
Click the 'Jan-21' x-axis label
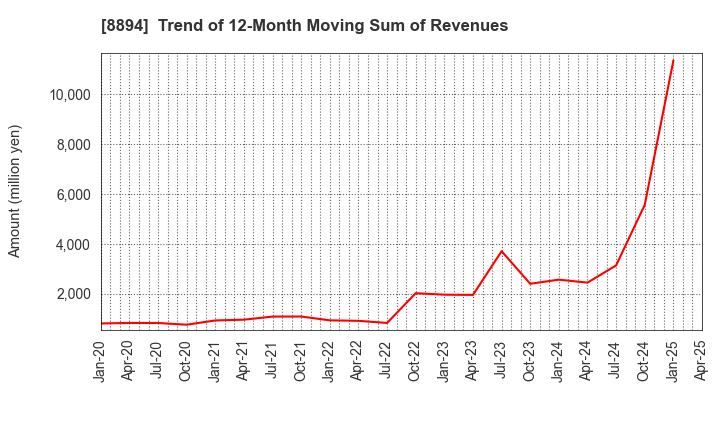tap(214, 361)
